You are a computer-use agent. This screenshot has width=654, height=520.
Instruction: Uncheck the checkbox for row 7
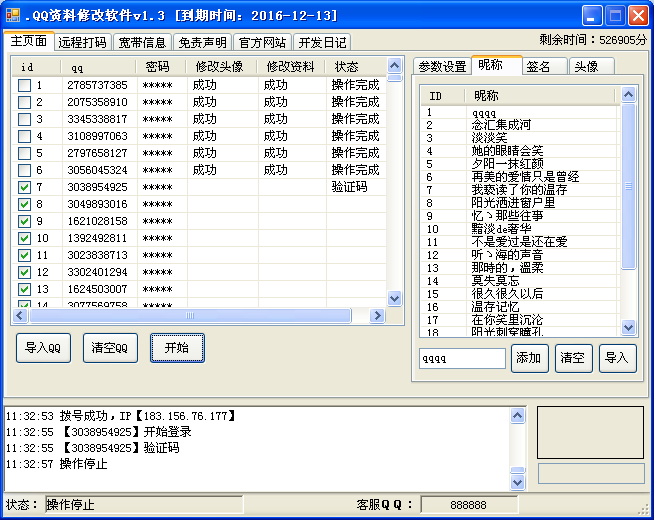(x=24, y=188)
